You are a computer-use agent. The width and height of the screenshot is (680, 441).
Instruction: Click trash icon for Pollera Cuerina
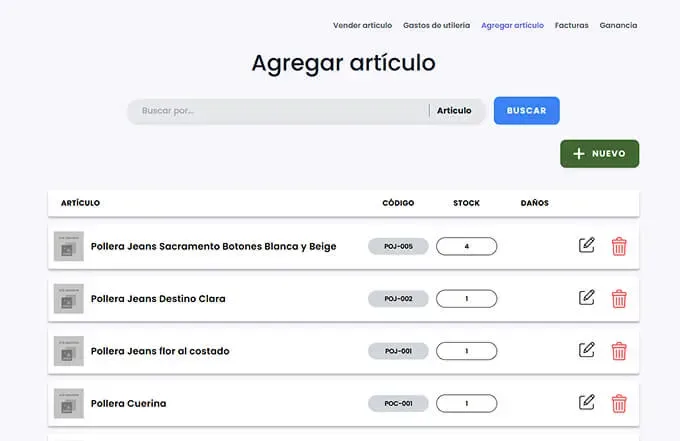click(x=619, y=403)
